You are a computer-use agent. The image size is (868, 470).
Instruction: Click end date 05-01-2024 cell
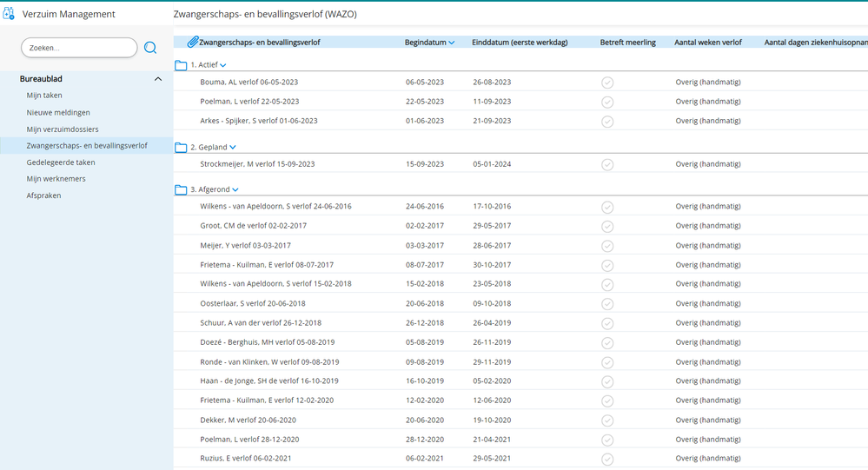tap(492, 164)
